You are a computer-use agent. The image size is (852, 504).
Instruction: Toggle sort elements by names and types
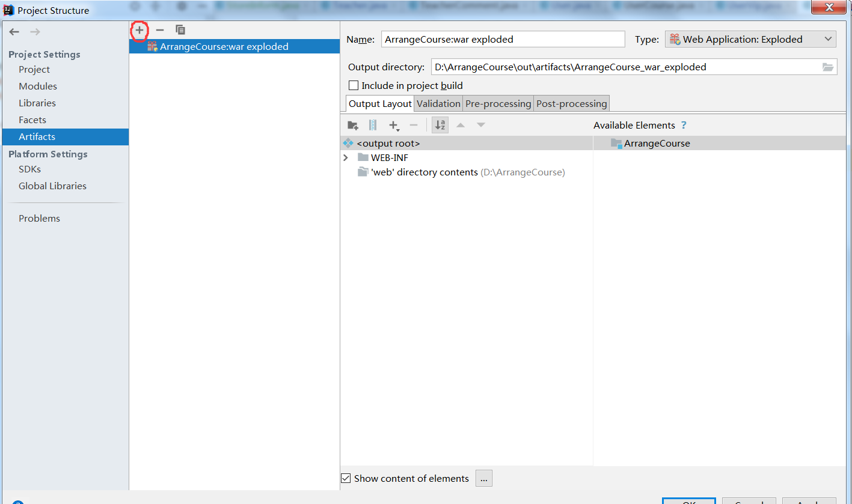[440, 125]
